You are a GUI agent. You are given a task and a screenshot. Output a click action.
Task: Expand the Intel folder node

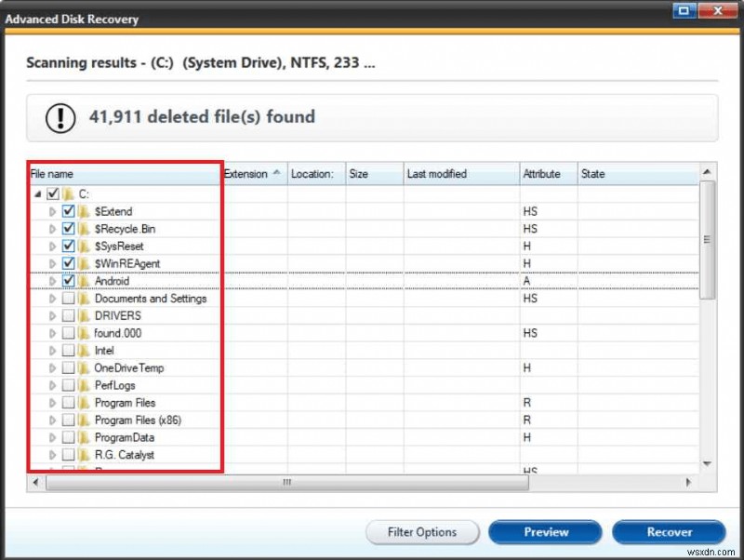pyautogui.click(x=53, y=351)
